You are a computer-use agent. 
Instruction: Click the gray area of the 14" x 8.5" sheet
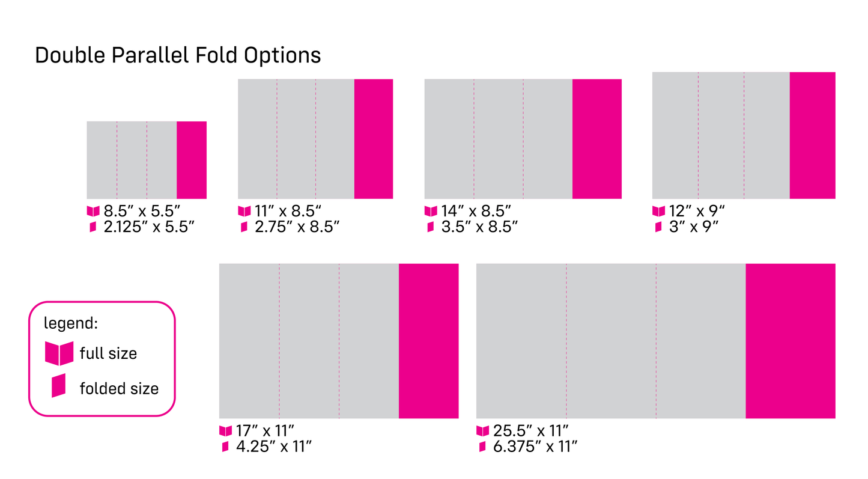coord(499,139)
